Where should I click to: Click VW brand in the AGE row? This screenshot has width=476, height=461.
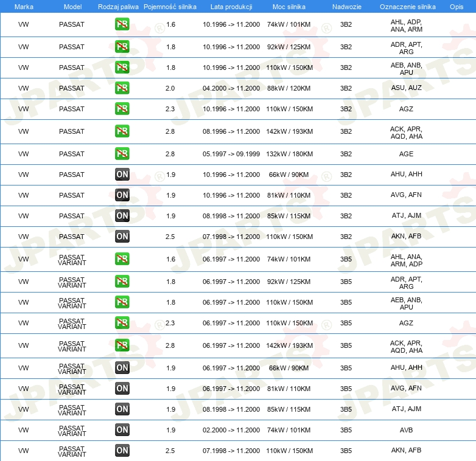(23, 154)
